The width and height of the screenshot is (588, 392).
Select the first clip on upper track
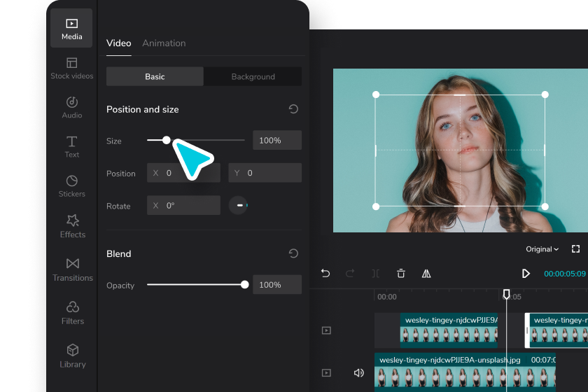tap(449, 330)
